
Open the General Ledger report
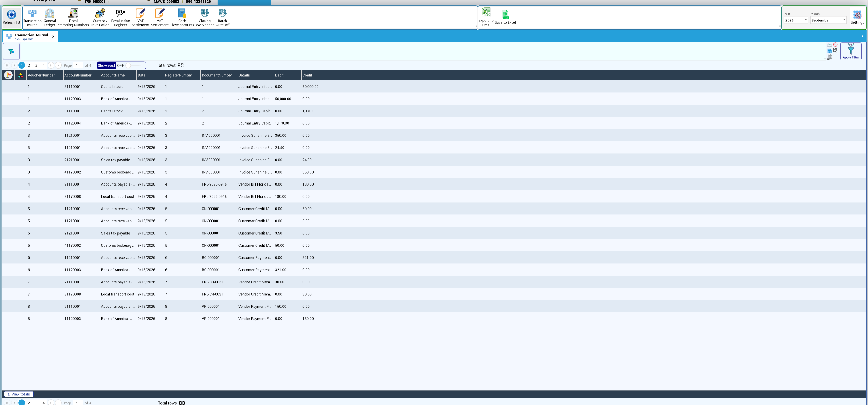tap(50, 18)
